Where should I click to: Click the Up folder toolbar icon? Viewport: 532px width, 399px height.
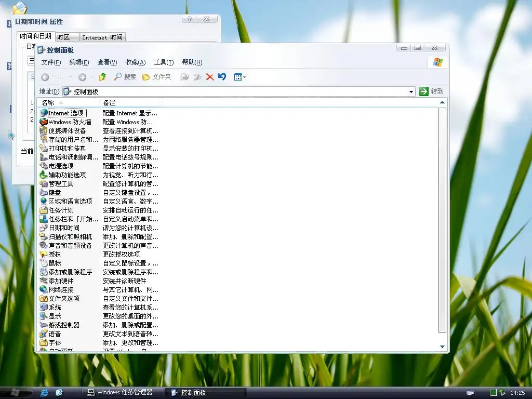click(102, 77)
